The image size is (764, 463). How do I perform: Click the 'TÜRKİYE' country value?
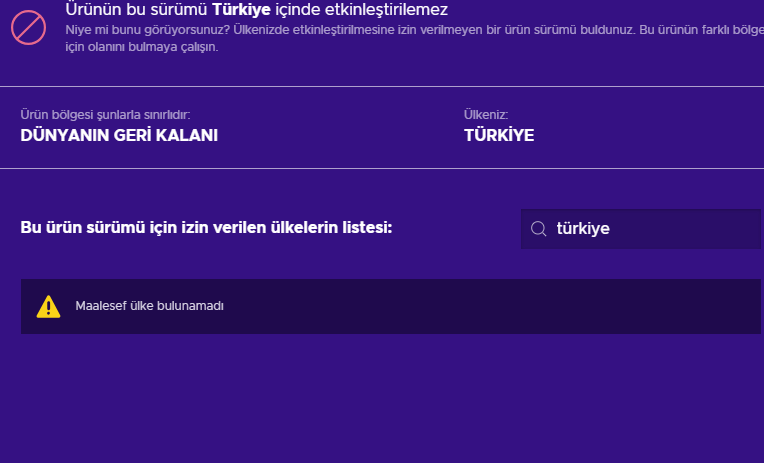coord(499,135)
